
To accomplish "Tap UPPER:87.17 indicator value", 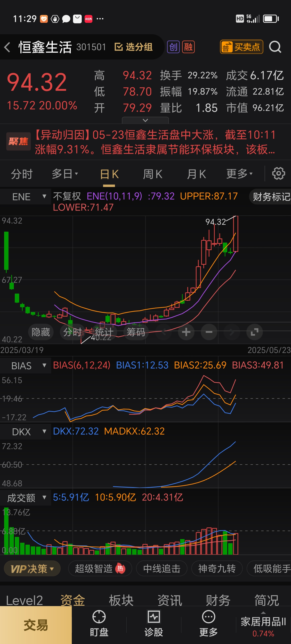I will pos(209,196).
